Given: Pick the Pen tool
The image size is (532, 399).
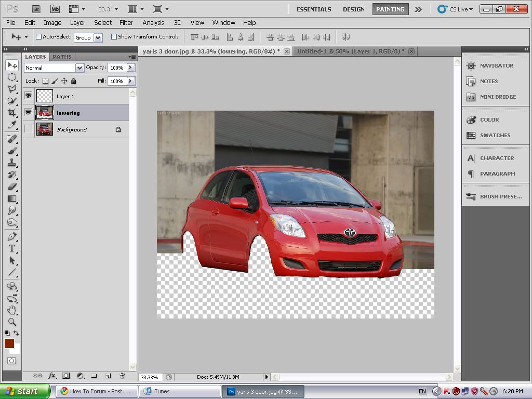Looking at the screenshot, I should click(12, 236).
